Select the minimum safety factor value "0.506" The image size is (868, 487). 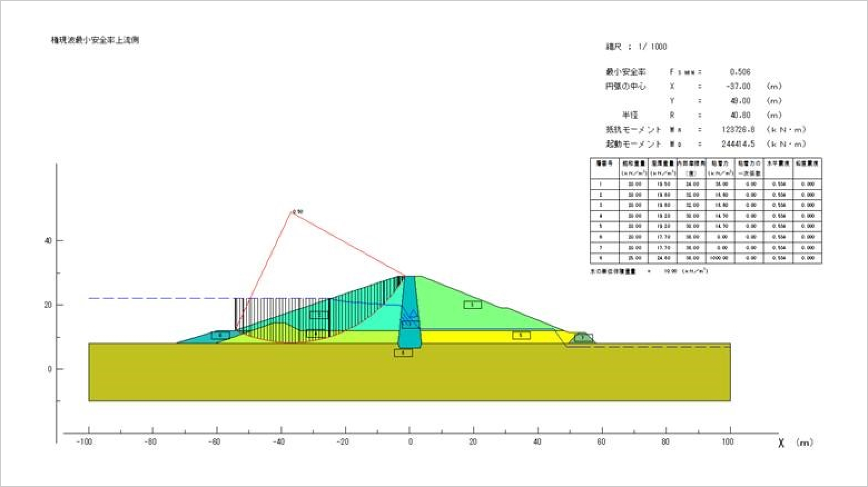740,72
